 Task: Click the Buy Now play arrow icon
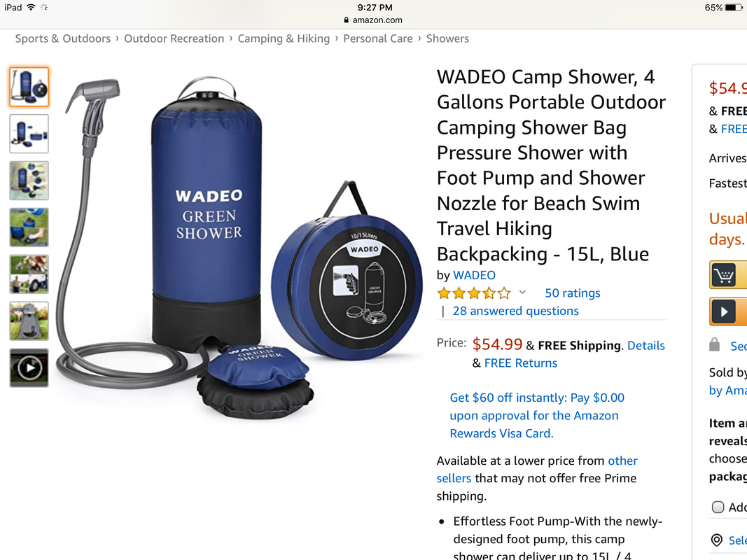724,311
